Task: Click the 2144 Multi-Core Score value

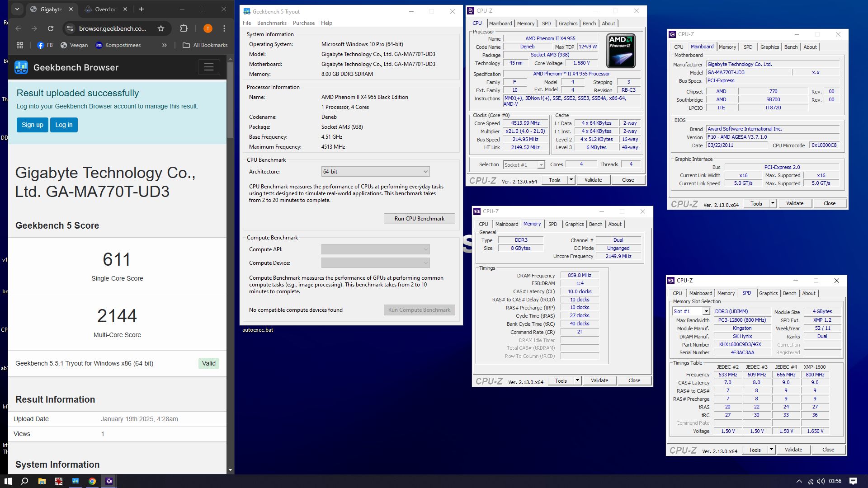Action: coord(117,316)
